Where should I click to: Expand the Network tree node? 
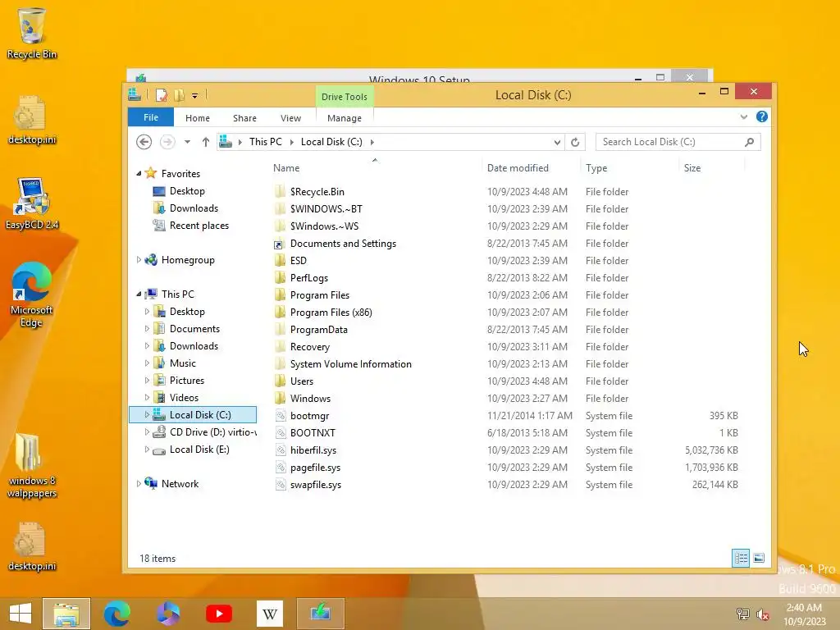pos(139,484)
